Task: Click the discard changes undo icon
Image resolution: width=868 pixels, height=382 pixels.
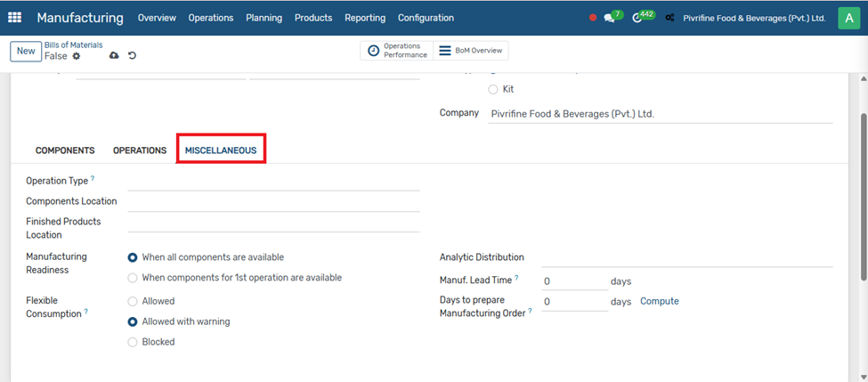Action: tap(132, 56)
